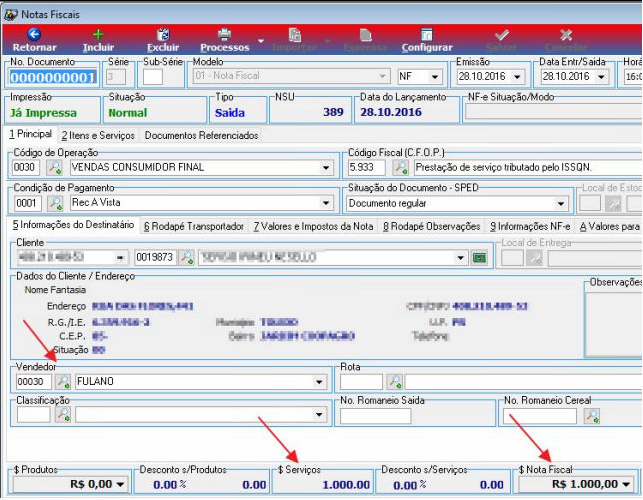Open the 7 Valores e Impostos da Nota tab

[x=313, y=226]
